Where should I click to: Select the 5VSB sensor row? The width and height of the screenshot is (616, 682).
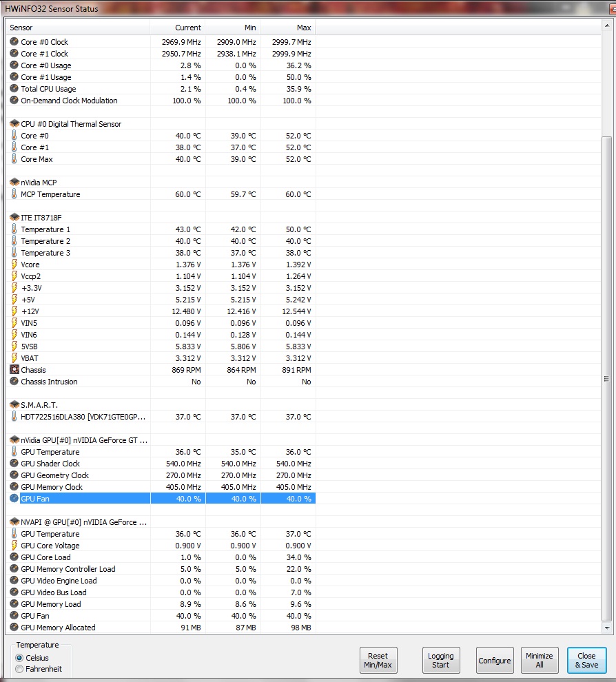(x=161, y=347)
